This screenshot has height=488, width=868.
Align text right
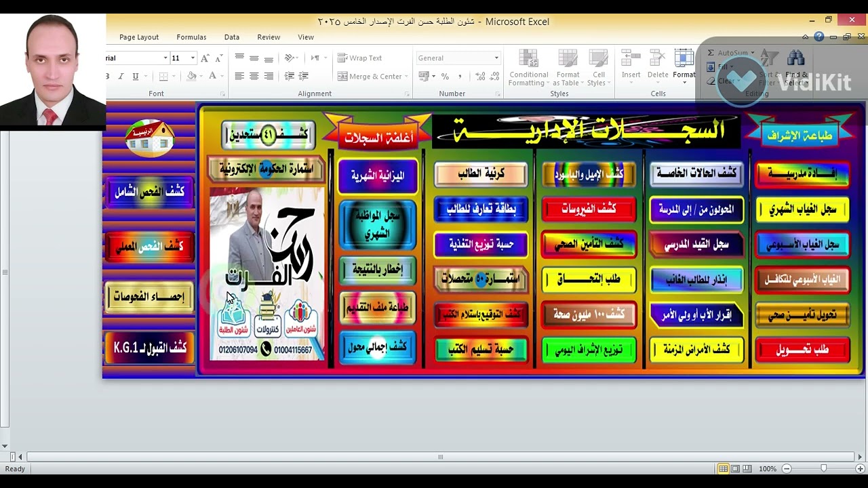pyautogui.click(x=269, y=77)
